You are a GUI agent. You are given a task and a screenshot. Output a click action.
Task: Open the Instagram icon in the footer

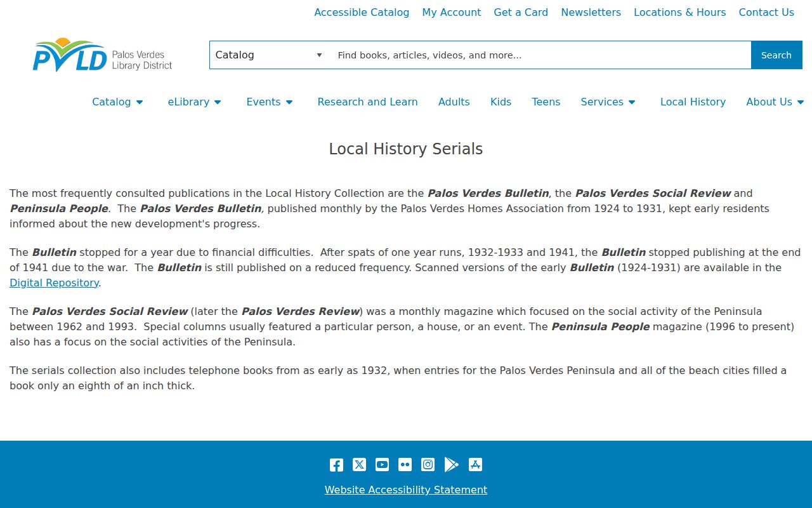point(428,465)
